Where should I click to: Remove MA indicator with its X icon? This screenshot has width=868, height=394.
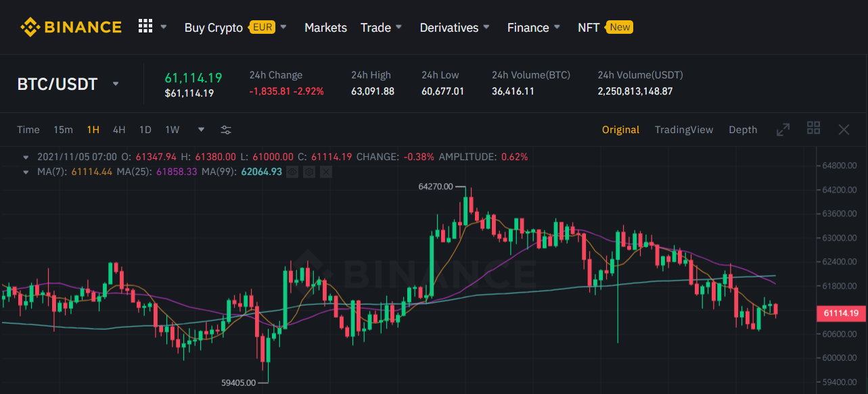coord(326,172)
